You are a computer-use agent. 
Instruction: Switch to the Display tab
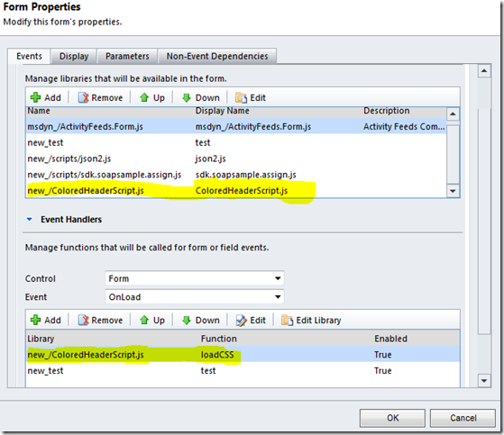(74, 56)
